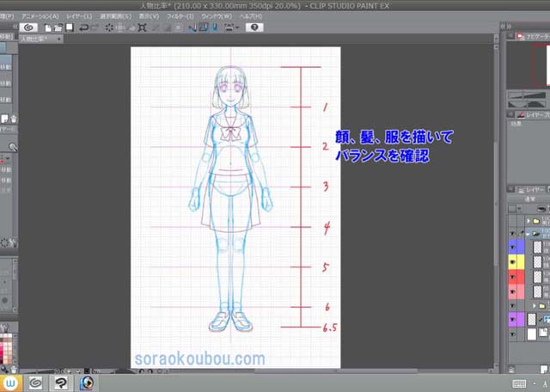Image resolution: width=550 pixels, height=392 pixels.
Task: Select the レイヤー panel tab
Action: point(531,189)
